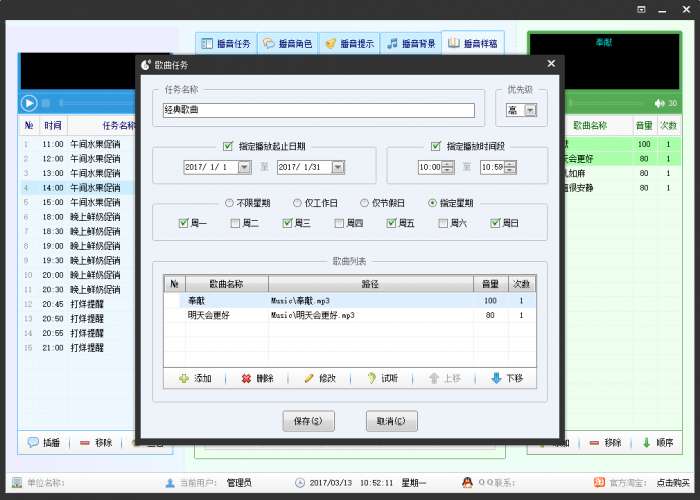Uncheck 指定播放时间段 checkbox
Screen dimensions: 700x500
(436, 146)
